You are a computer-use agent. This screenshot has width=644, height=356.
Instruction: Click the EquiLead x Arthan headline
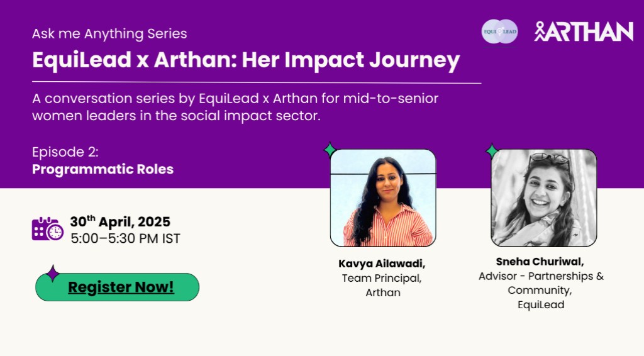coord(246,60)
